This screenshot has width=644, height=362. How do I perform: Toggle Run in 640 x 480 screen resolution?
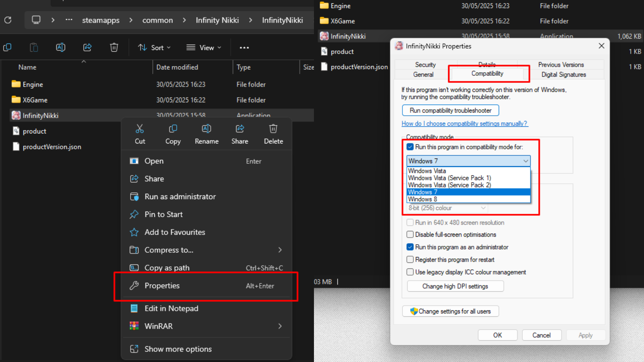[x=410, y=223]
